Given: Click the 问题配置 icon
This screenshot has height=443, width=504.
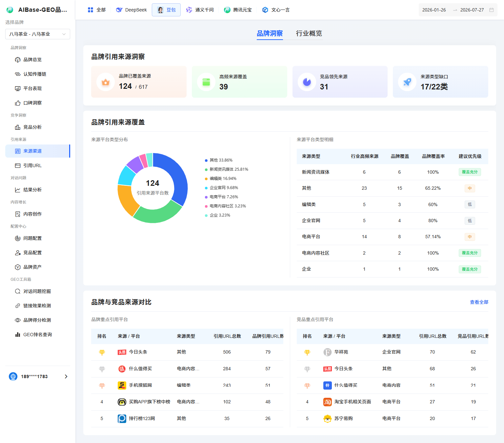Looking at the screenshot, I should coord(18,238).
